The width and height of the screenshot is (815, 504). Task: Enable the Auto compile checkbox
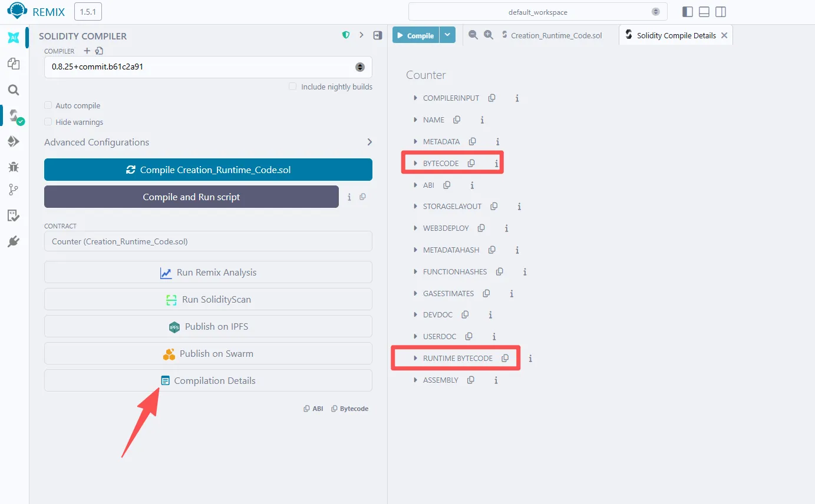point(48,105)
